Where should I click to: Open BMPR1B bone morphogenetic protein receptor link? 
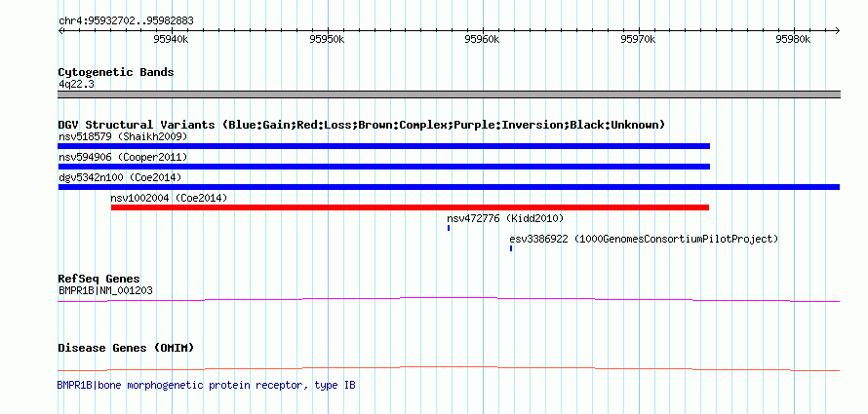coord(207,385)
